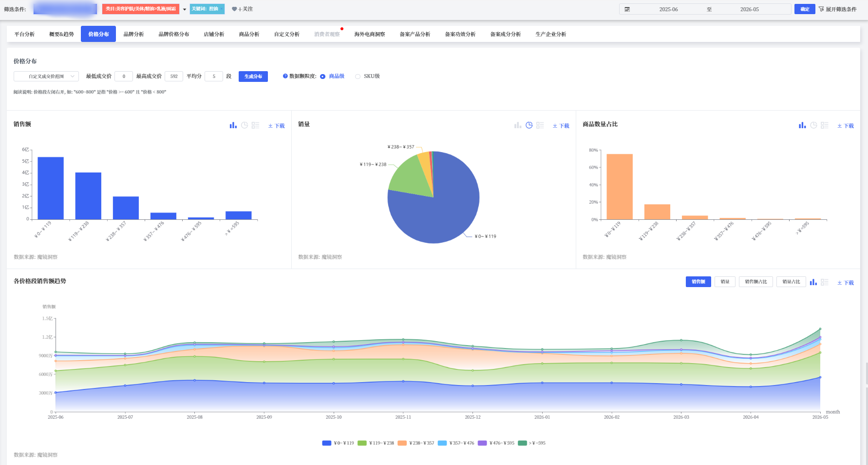Image resolution: width=868 pixels, height=465 pixels.
Task: Open the 数据颗粒度 help question-mark icon
Action: click(x=285, y=76)
